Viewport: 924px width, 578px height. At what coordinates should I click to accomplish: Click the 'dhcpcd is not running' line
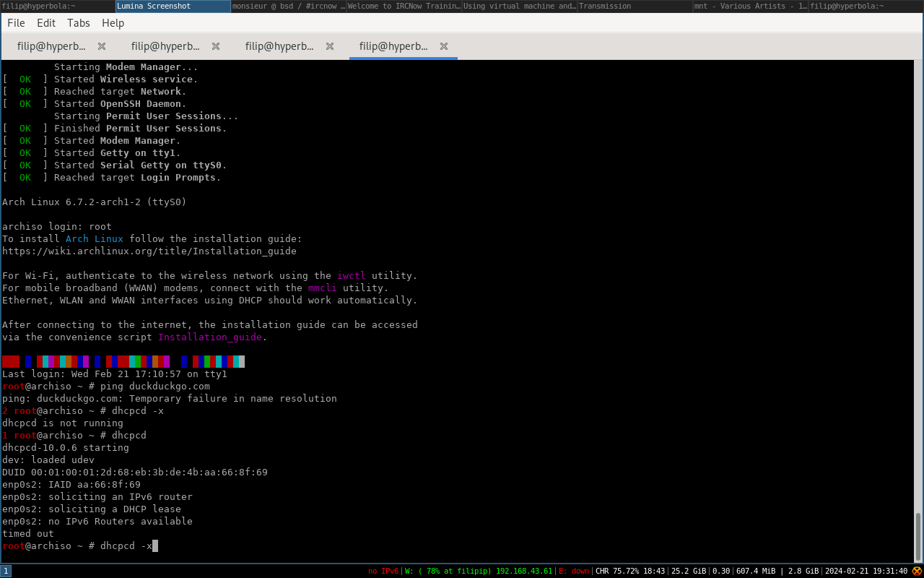click(63, 423)
